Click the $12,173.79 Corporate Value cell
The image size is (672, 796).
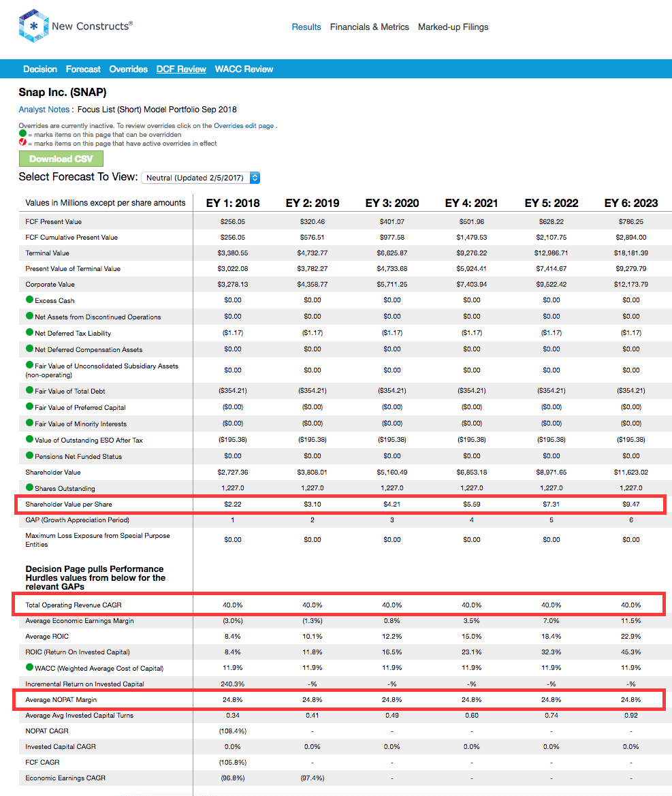click(x=631, y=285)
